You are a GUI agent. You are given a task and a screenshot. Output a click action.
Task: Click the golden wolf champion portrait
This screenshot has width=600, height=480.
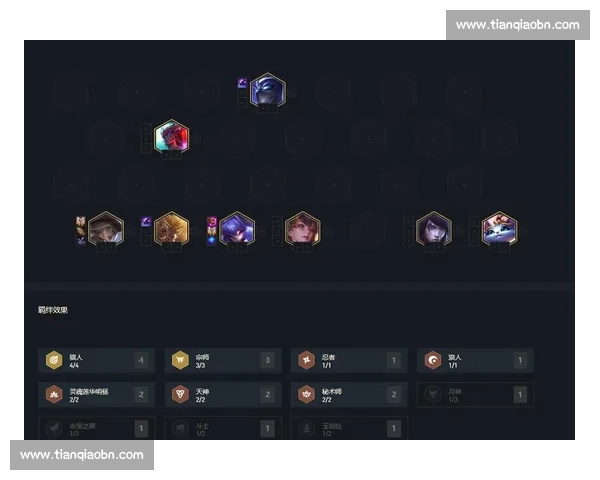click(172, 229)
